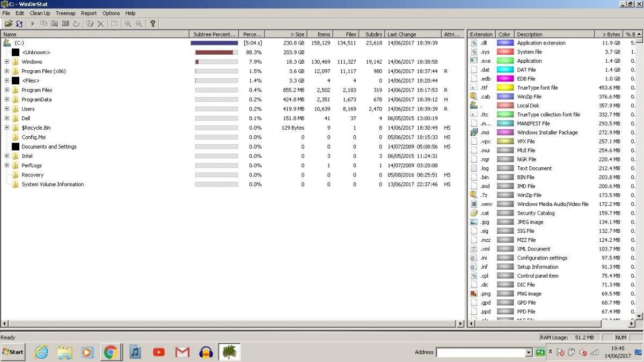Open the Report menu
644x362 pixels.
(89, 13)
